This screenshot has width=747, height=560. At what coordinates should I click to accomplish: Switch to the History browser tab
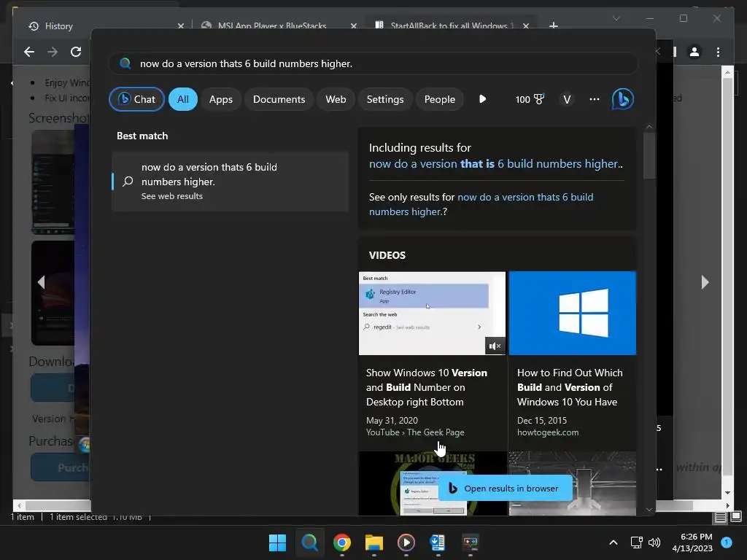(59, 26)
